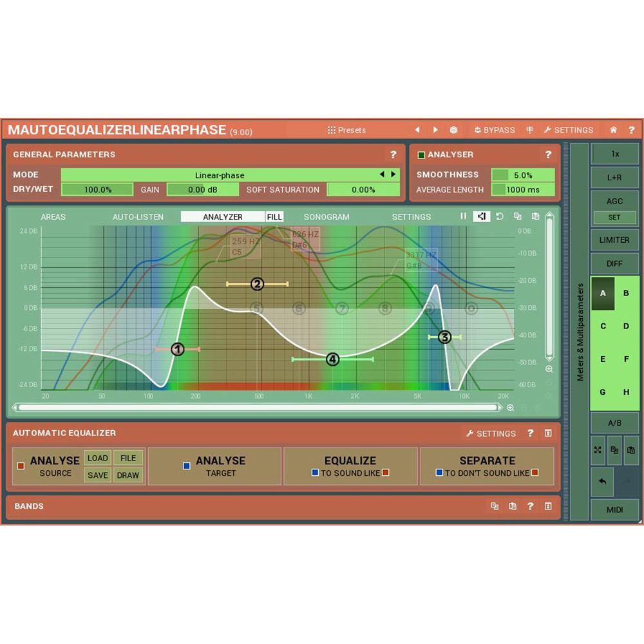Click the SAVE button in Analyse Source
Viewport: 644px width, 644px height.
pyautogui.click(x=97, y=475)
